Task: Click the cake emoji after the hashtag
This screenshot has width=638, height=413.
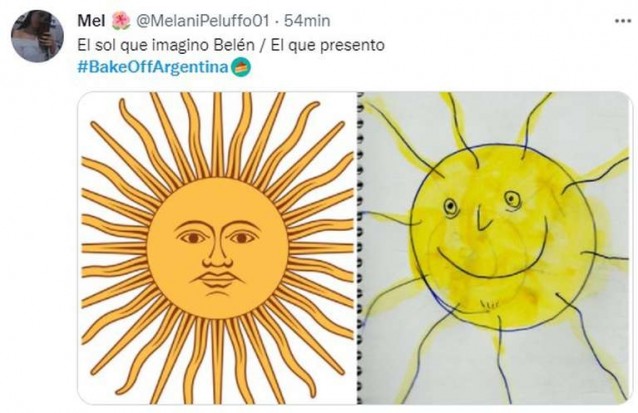Action: coord(241,67)
